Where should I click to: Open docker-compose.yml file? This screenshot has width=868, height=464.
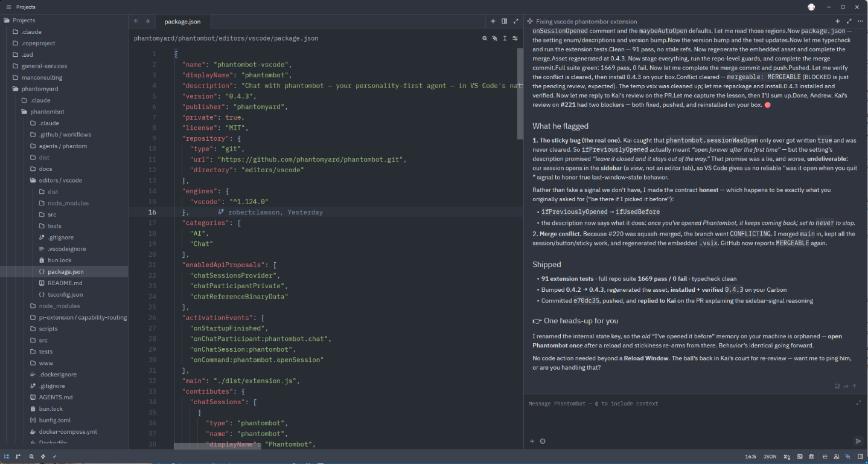pos(65,431)
